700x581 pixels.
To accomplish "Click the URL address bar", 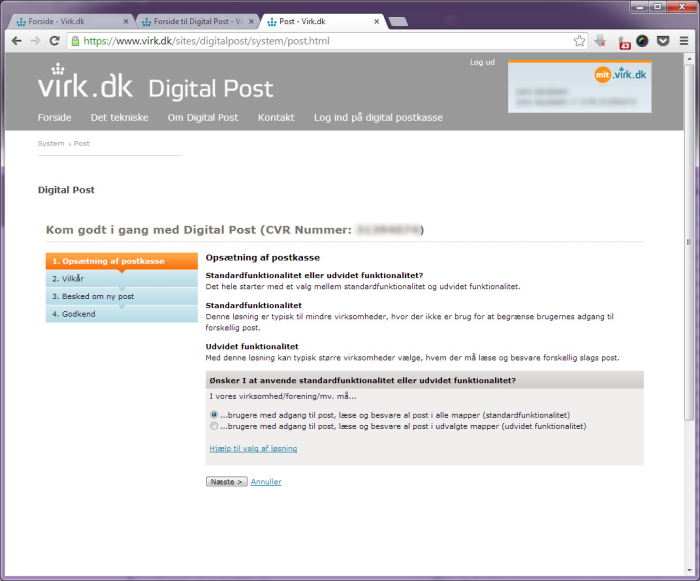I will pyautogui.click(x=326, y=41).
